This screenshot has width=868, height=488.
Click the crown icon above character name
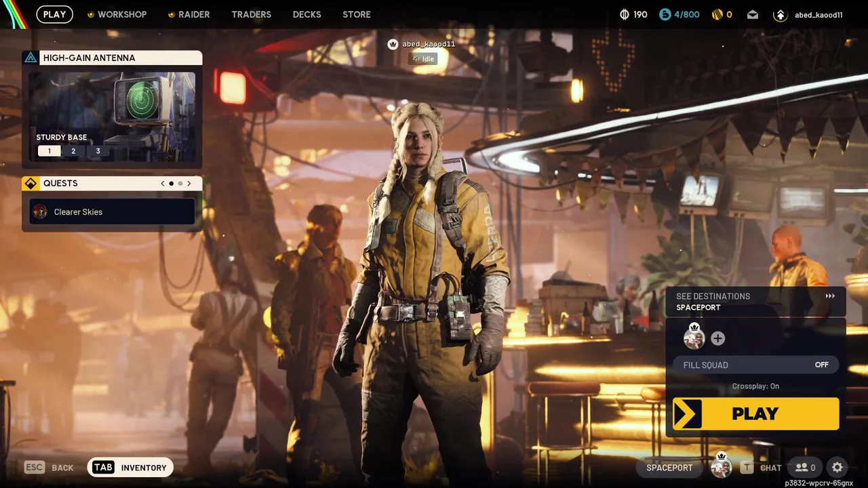point(392,44)
